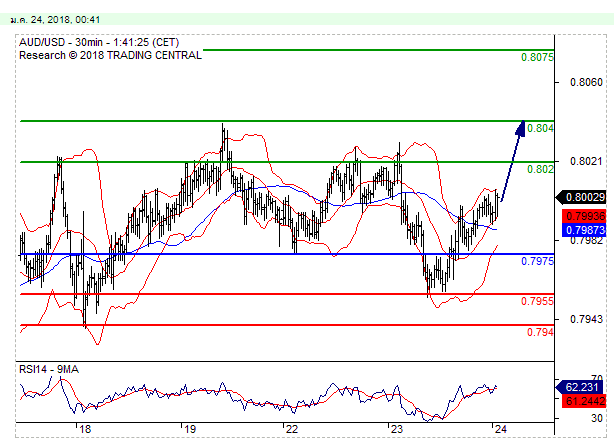This screenshot has height=443, width=614.
Task: Click the green 0.804 resistance label
Action: (x=540, y=128)
